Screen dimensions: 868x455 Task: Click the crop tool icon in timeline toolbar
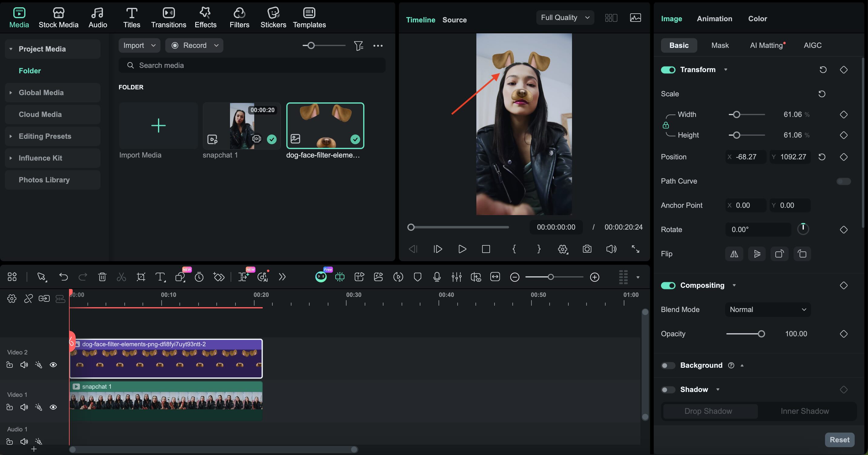pyautogui.click(x=141, y=277)
